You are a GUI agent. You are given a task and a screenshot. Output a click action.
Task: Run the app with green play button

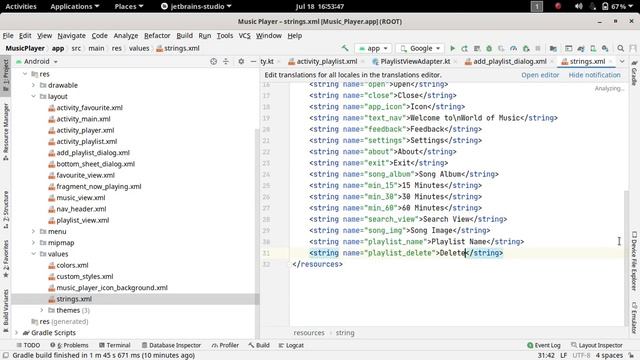[452, 48]
